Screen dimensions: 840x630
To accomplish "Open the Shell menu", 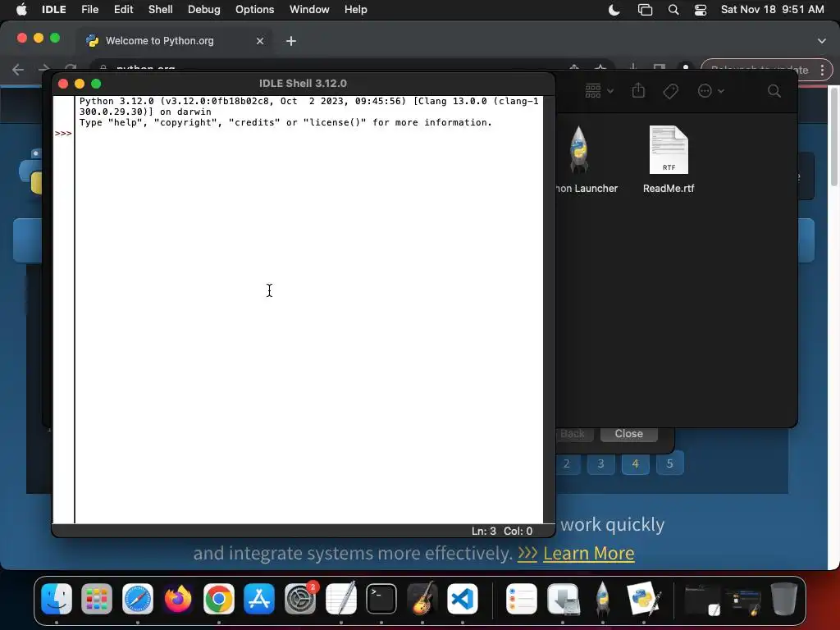I will 160,10.
